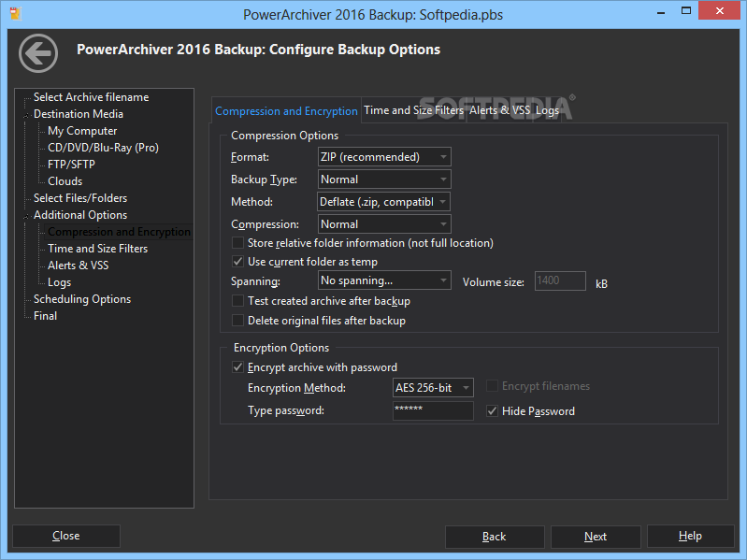The image size is (747, 560).
Task: Select Logs in the sidebar tree
Action: (x=59, y=282)
